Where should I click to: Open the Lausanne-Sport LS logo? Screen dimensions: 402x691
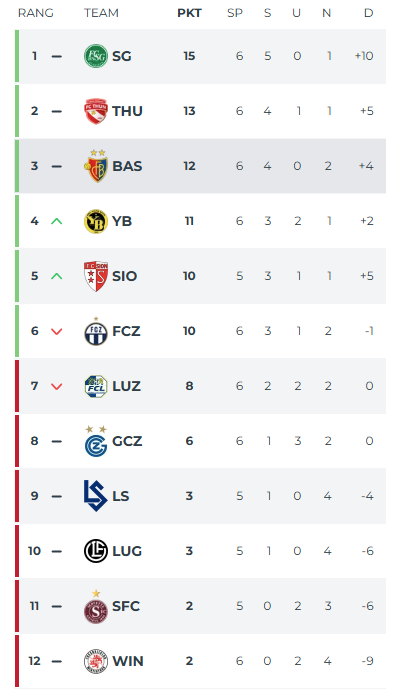(96, 496)
